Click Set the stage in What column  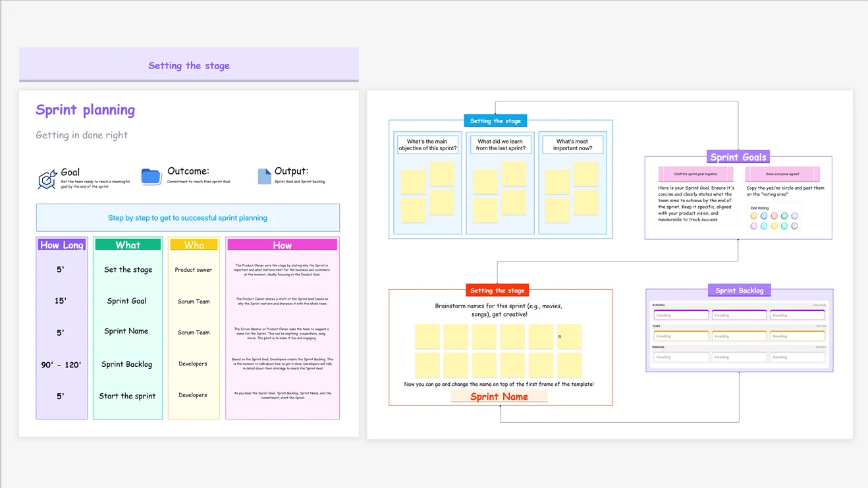pos(128,269)
